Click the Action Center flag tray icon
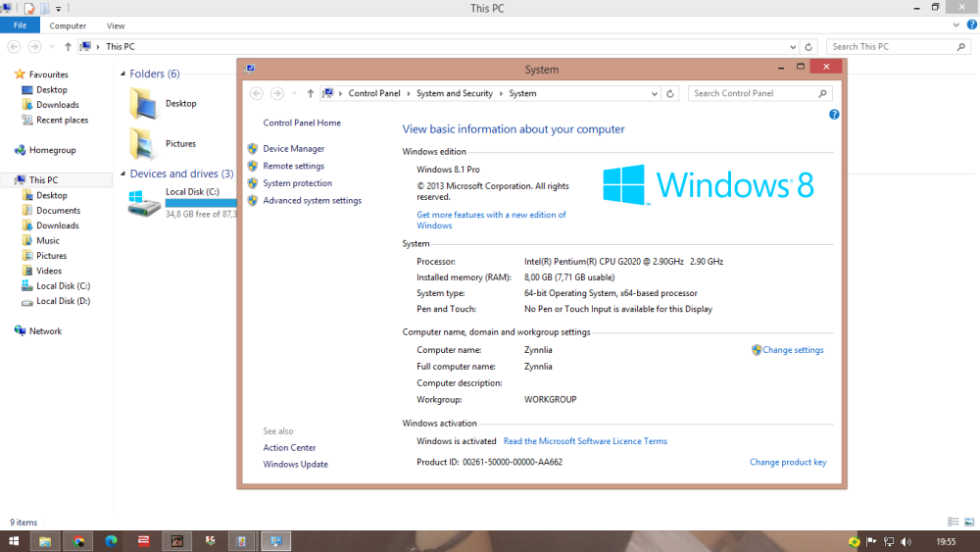This screenshot has height=552, width=980. coord(871,541)
